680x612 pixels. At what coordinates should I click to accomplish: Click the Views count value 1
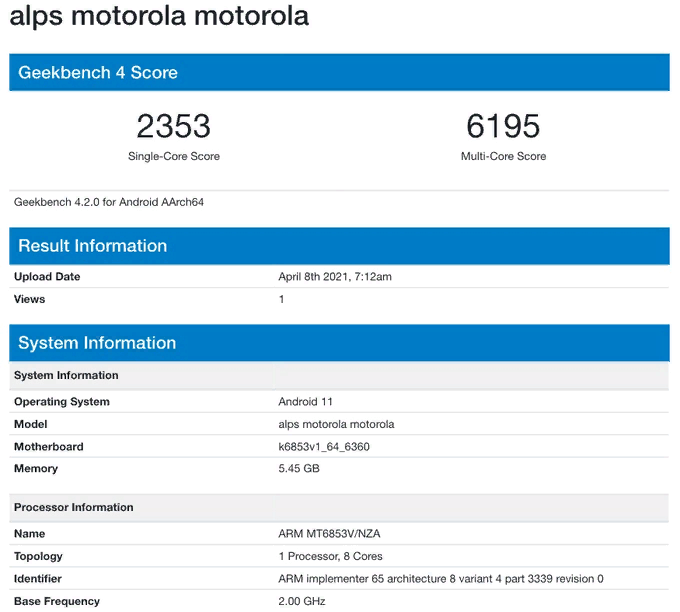(x=281, y=299)
